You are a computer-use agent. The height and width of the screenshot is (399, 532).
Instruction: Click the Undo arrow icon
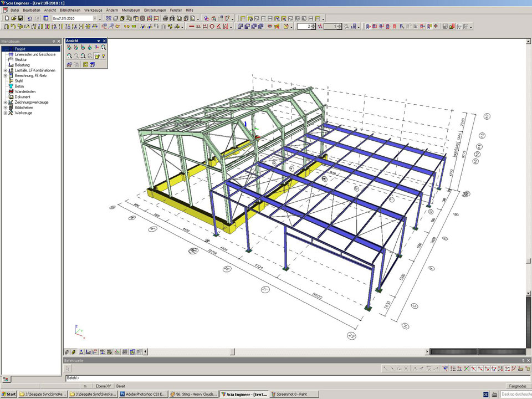(x=29, y=18)
